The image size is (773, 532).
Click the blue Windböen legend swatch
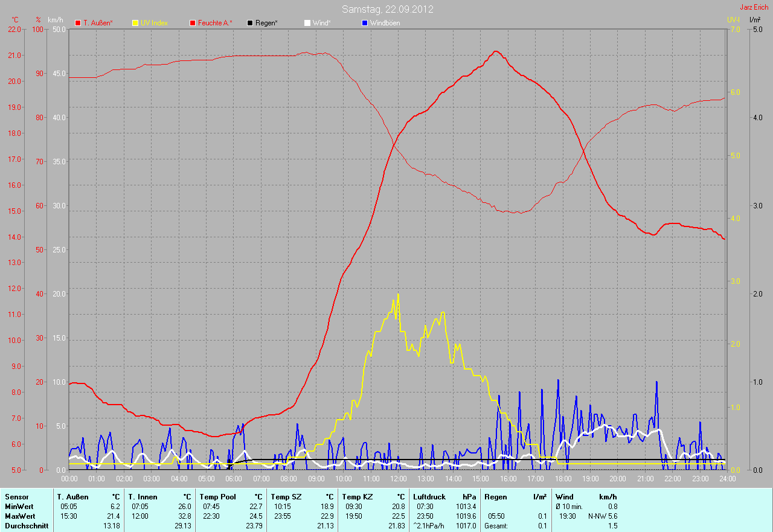364,23
